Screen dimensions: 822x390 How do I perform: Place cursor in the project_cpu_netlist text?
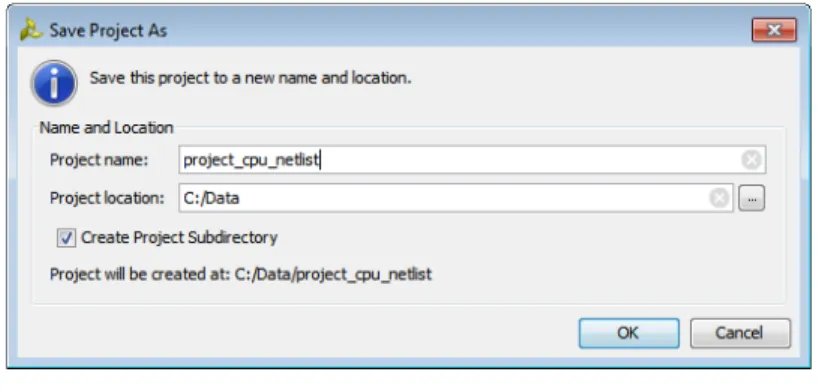pos(251,160)
